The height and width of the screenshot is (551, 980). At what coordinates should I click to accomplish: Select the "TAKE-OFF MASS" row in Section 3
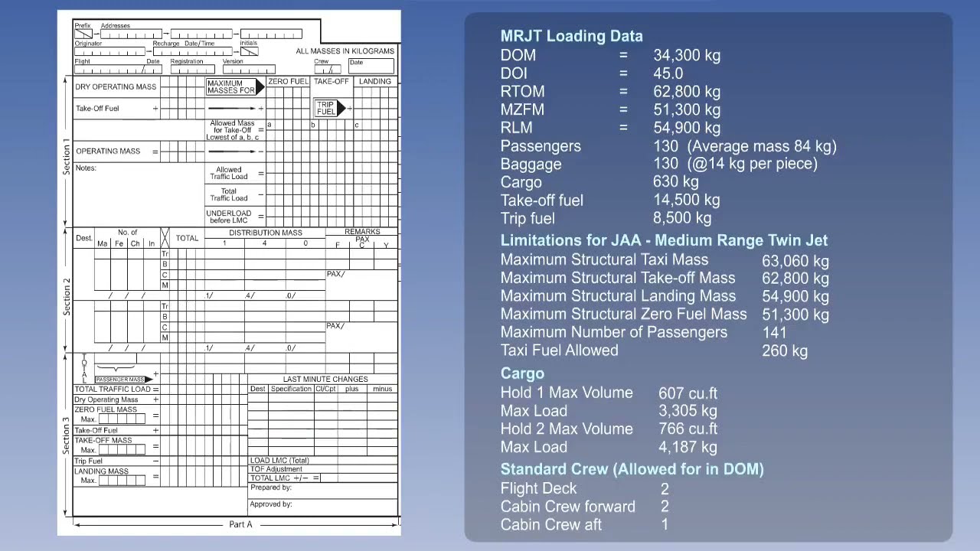[103, 441]
